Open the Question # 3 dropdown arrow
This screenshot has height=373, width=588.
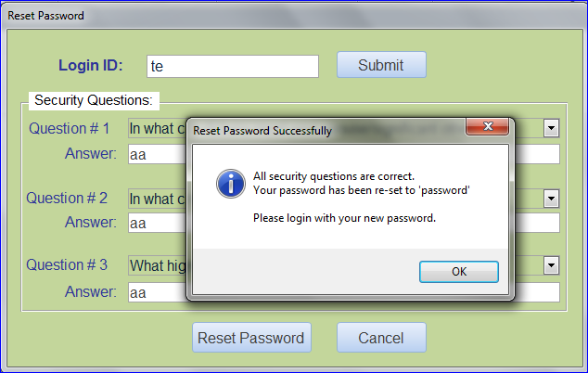551,265
